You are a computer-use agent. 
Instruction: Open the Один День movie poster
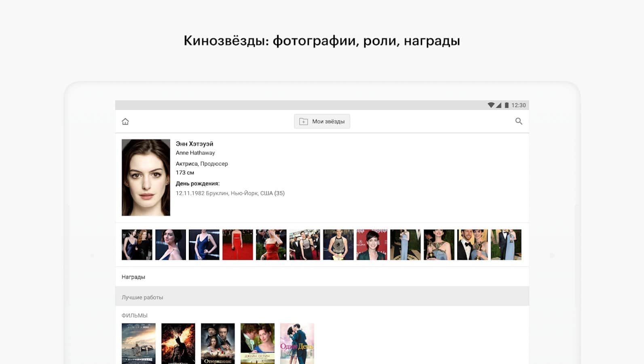pos(297,343)
